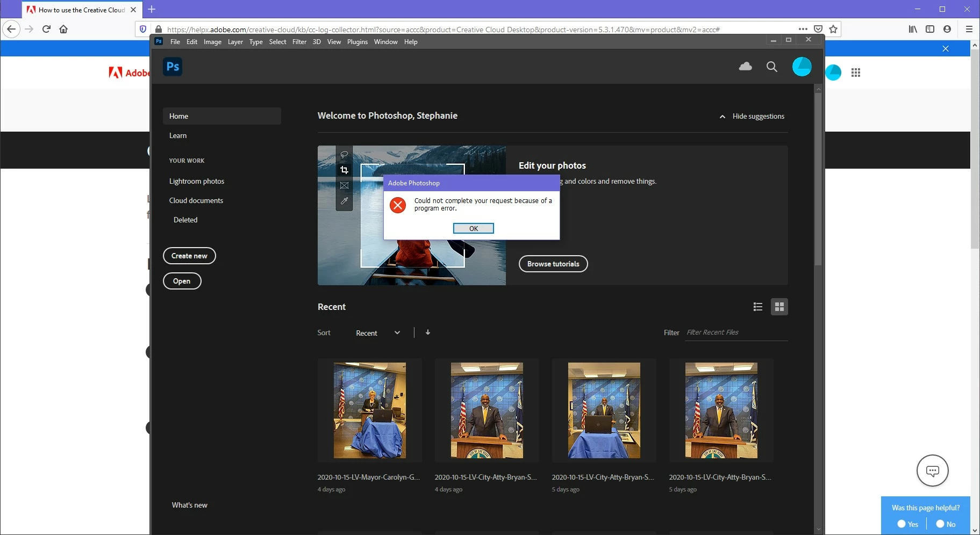Open Firefox page actions three-dot menu
Screen dimensions: 980x535
[x=803, y=29]
